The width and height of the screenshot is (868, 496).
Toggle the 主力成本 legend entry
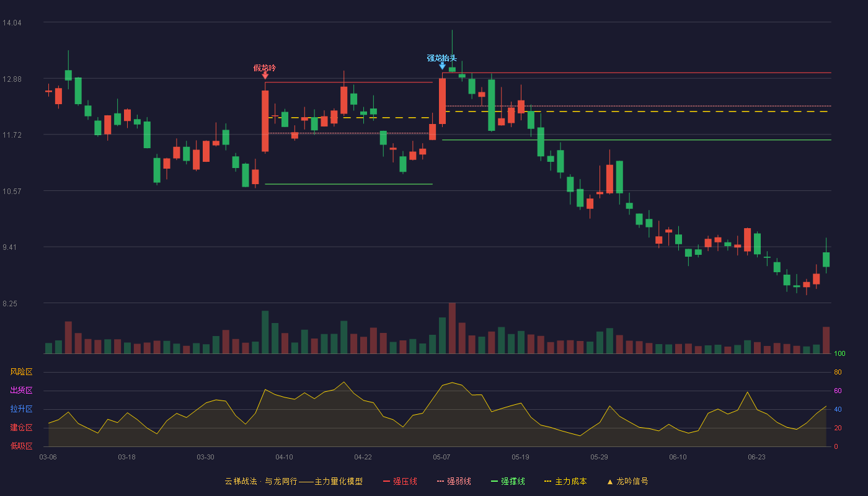[565, 481]
